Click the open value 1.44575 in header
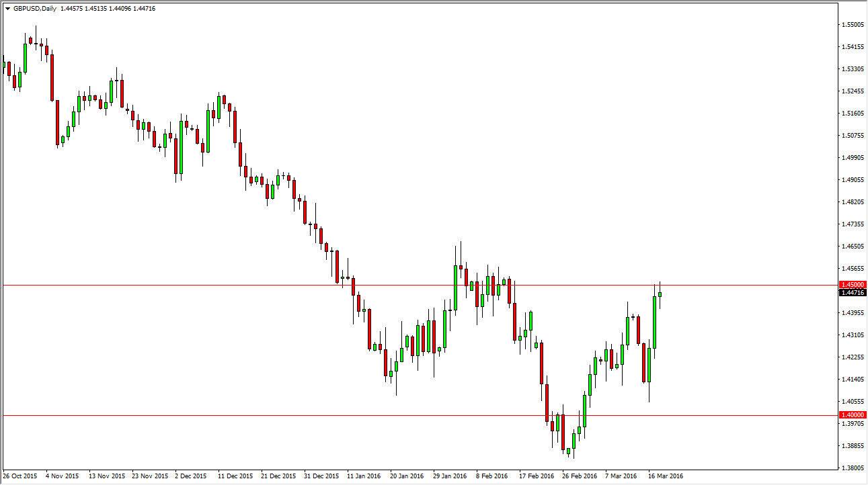Screen dimensions: 868x485 73,9
